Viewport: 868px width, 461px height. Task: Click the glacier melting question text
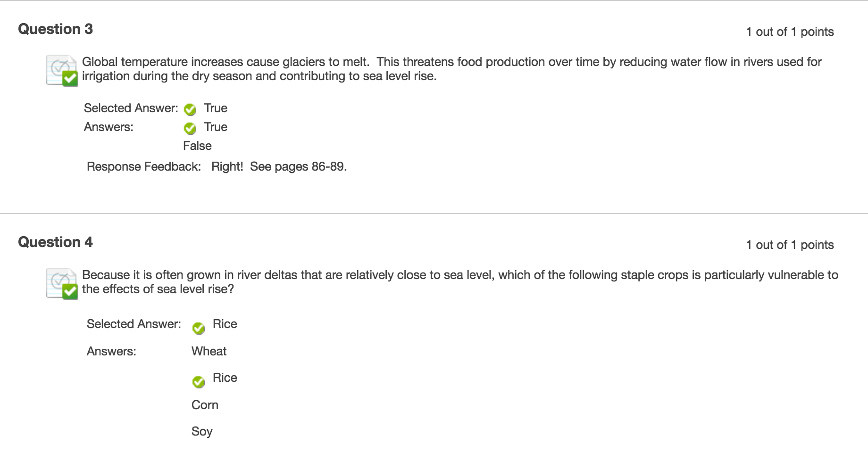[451, 69]
